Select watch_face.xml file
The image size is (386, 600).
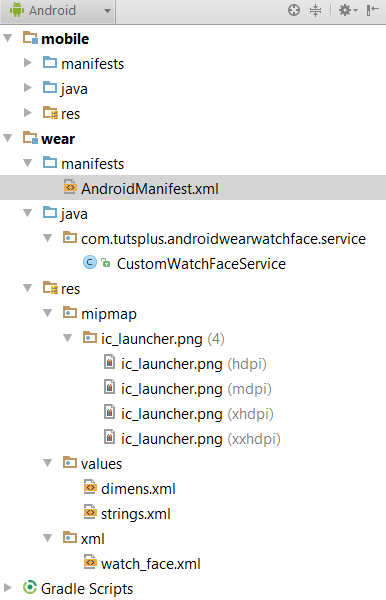151,564
